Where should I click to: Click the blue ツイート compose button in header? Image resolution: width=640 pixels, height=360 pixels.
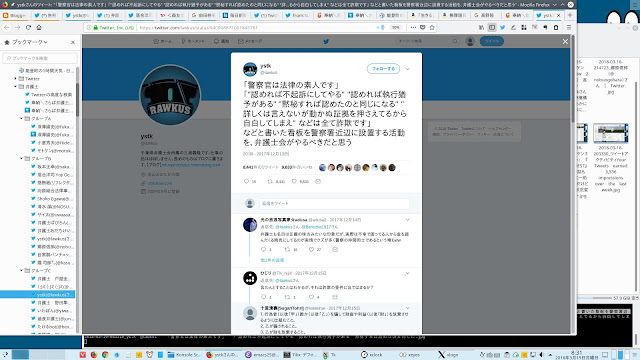coord(492,41)
